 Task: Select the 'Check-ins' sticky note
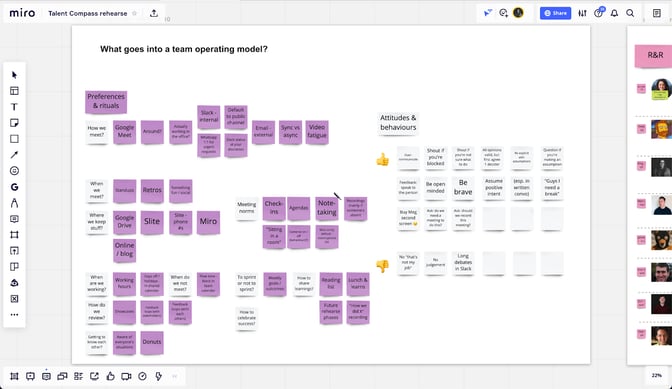point(274,208)
